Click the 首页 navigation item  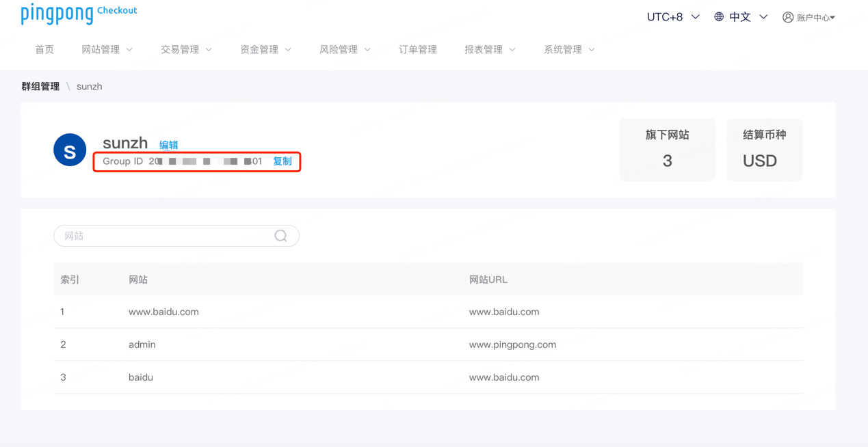pyautogui.click(x=44, y=49)
